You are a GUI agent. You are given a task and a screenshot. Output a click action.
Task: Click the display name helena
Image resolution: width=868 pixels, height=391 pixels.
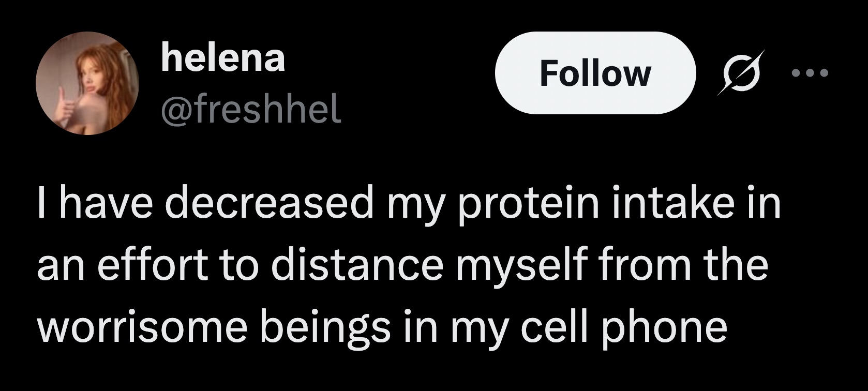coord(223,58)
